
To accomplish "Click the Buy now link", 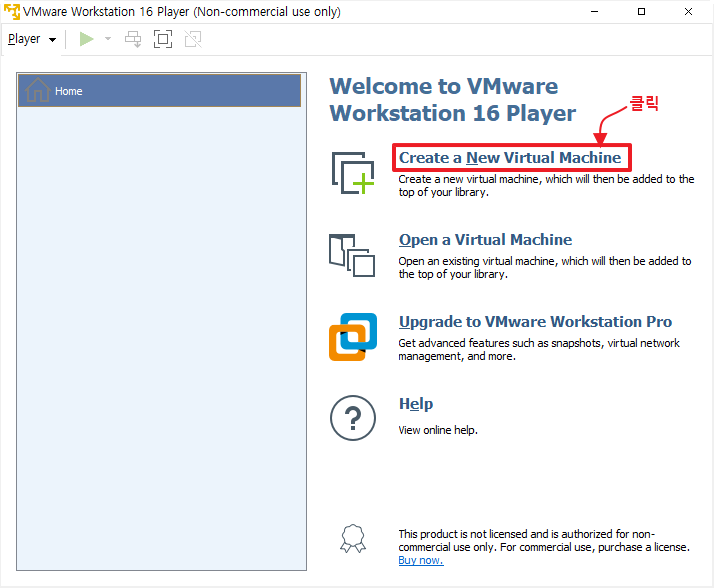I will pyautogui.click(x=421, y=560).
